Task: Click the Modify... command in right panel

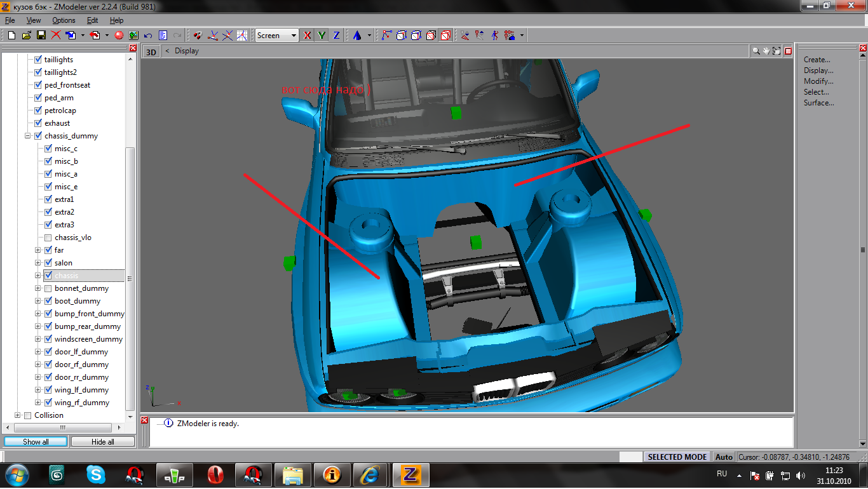Action: point(818,81)
